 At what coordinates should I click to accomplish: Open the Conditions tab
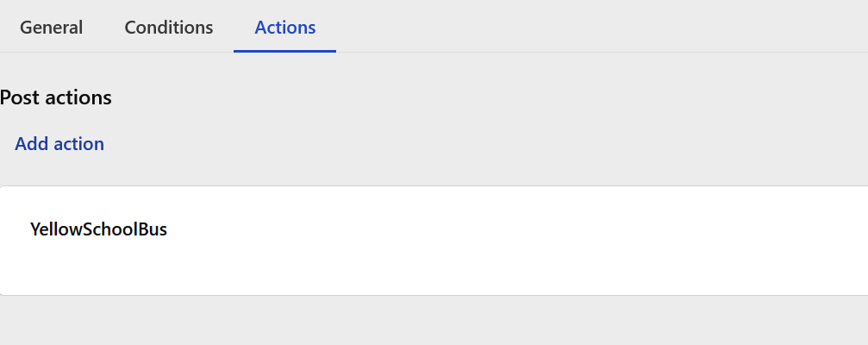pos(169,28)
